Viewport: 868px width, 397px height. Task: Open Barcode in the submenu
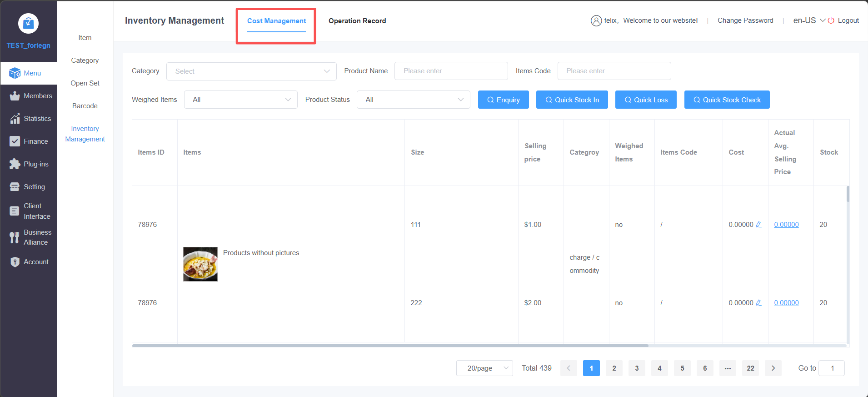point(85,106)
